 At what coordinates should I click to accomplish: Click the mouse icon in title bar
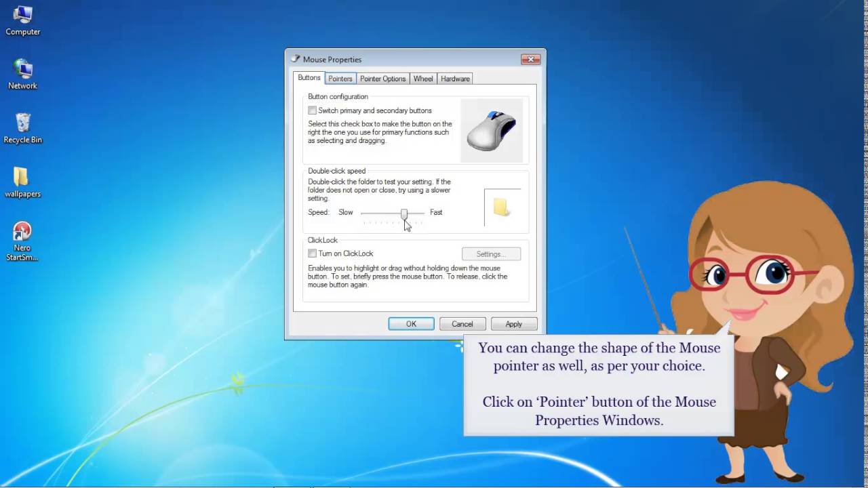[x=295, y=59]
